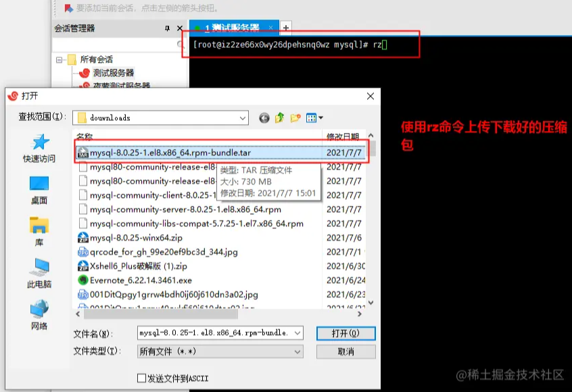Viewport: 572px width, 392px height.
Task: Expand the 文件名 file name dropdown arrow
Action: tap(297, 333)
